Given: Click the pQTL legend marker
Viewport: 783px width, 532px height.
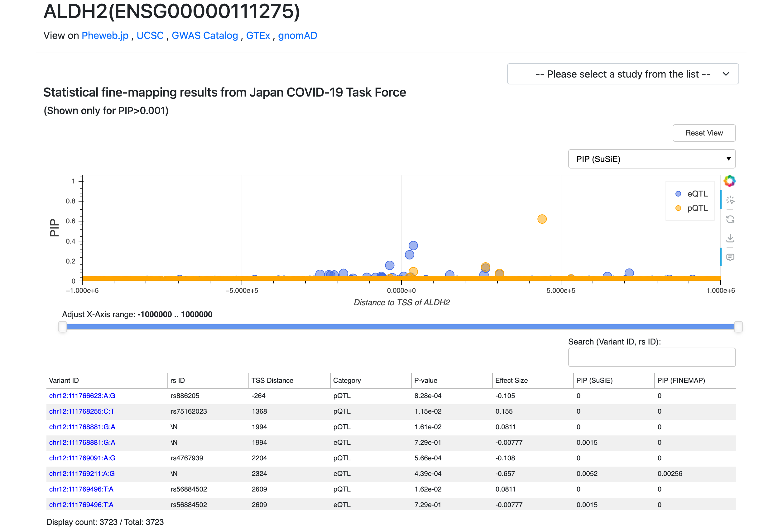Looking at the screenshot, I should coord(678,208).
